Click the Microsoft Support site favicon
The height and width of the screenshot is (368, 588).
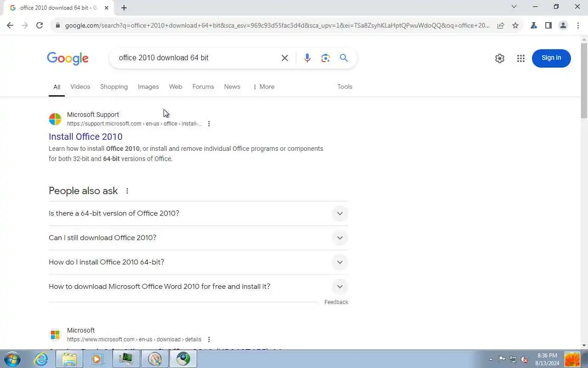[x=55, y=119]
